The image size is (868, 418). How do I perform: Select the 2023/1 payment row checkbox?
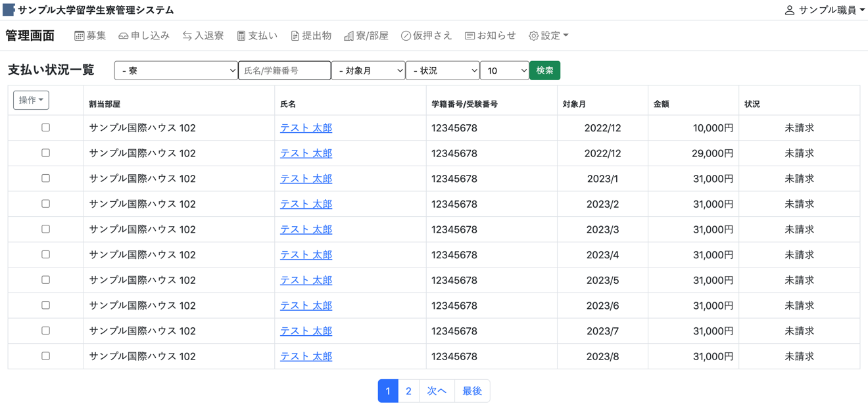click(x=45, y=178)
